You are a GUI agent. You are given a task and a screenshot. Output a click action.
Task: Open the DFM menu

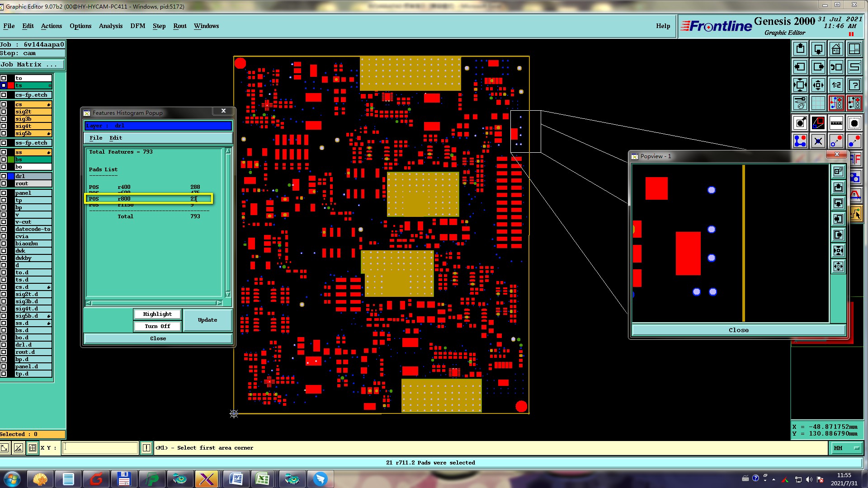137,26
